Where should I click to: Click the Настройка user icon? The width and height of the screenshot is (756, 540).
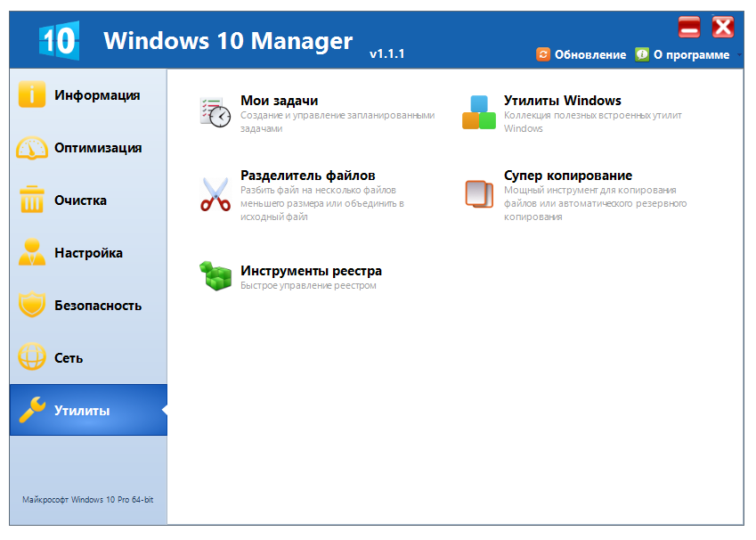click(x=32, y=252)
